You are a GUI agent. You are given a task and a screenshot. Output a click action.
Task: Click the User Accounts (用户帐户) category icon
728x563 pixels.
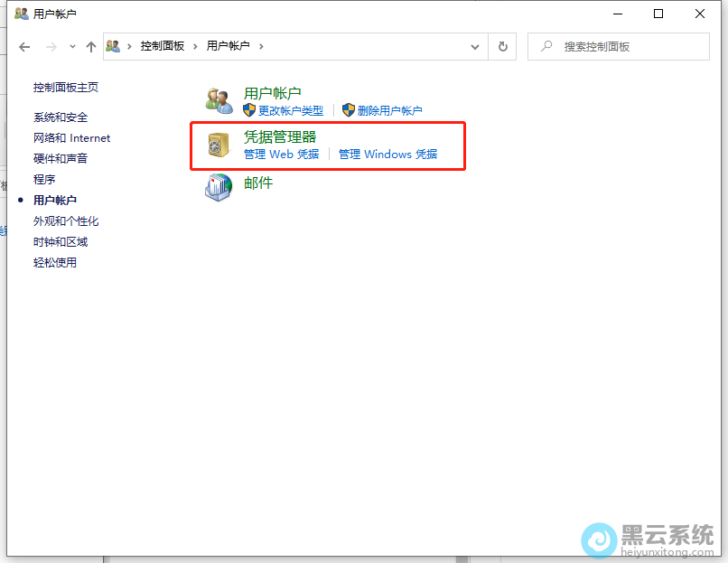coord(219,101)
